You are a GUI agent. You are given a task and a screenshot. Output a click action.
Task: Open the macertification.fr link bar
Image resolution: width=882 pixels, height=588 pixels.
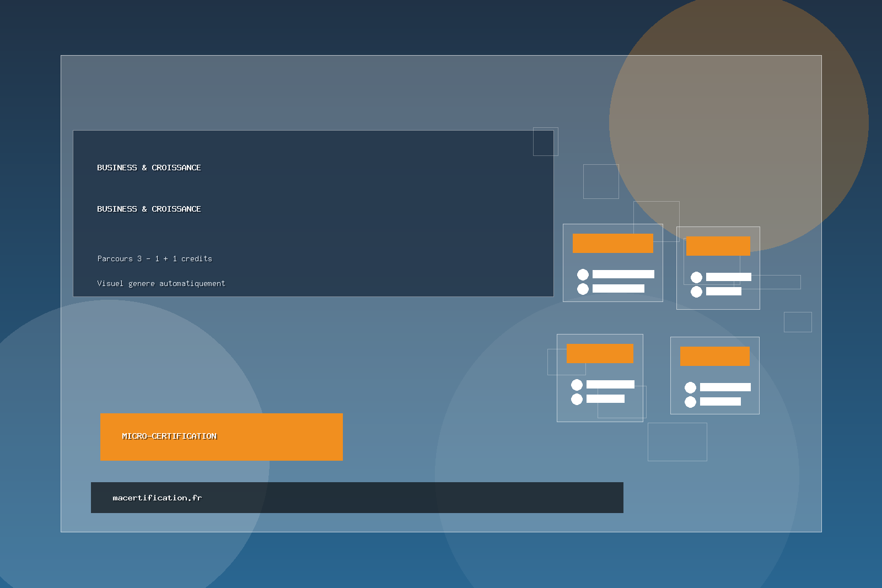point(357,498)
